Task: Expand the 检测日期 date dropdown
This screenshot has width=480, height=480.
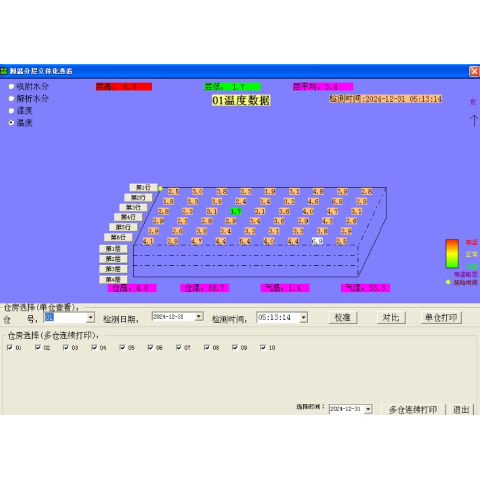Action: pos(199,316)
